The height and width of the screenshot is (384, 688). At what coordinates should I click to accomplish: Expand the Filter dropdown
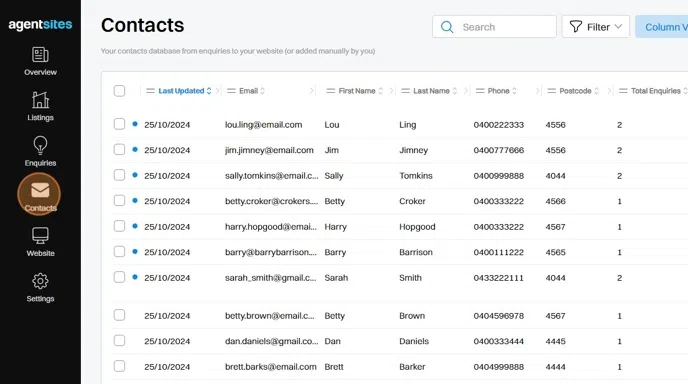tap(595, 27)
